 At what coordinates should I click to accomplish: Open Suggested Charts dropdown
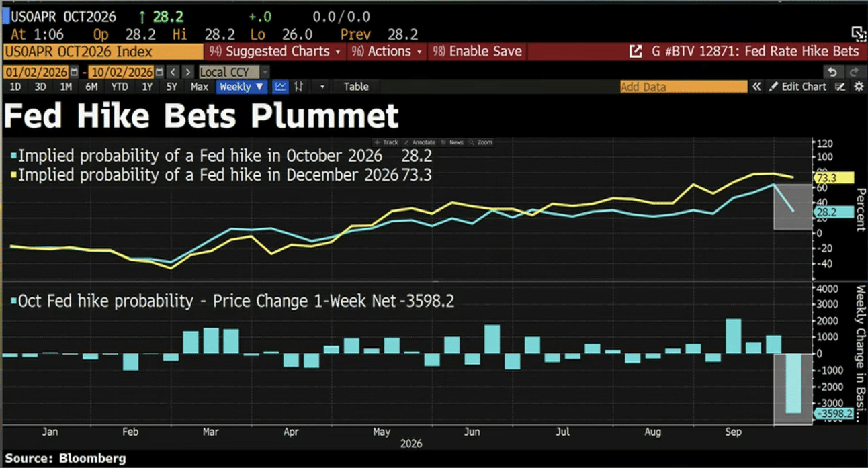(275, 52)
